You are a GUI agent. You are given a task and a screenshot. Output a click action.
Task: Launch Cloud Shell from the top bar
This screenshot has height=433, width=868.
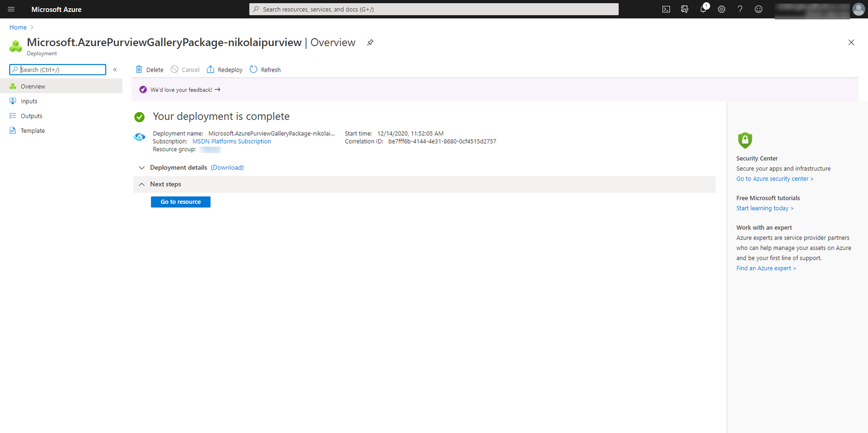click(x=666, y=9)
